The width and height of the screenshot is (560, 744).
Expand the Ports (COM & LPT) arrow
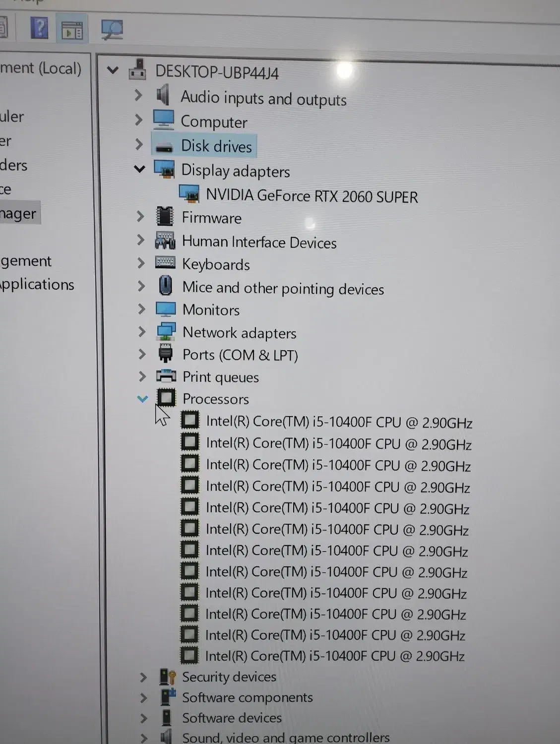click(142, 354)
